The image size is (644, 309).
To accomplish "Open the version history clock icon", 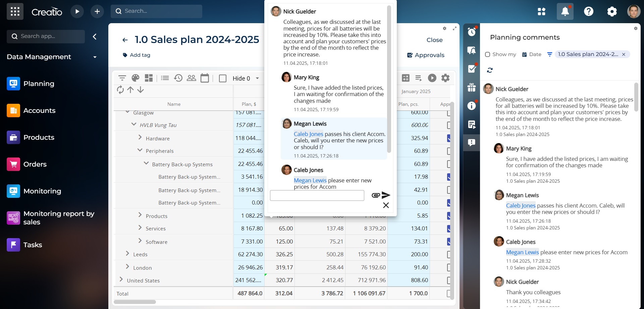I will pyautogui.click(x=178, y=78).
